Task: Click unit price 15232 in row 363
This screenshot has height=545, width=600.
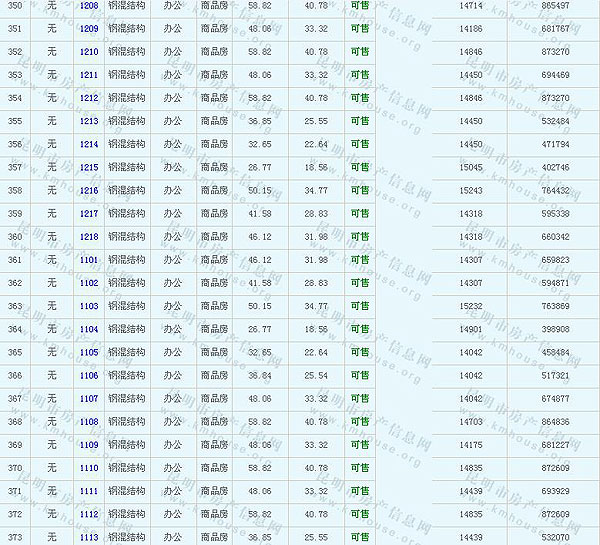Action: click(471, 306)
